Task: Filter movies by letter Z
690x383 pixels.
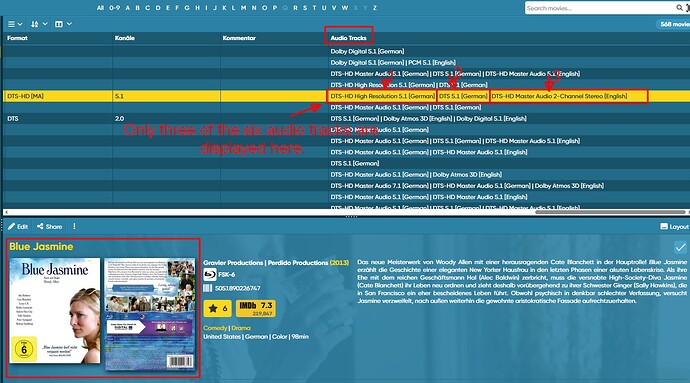Action: tap(374, 8)
